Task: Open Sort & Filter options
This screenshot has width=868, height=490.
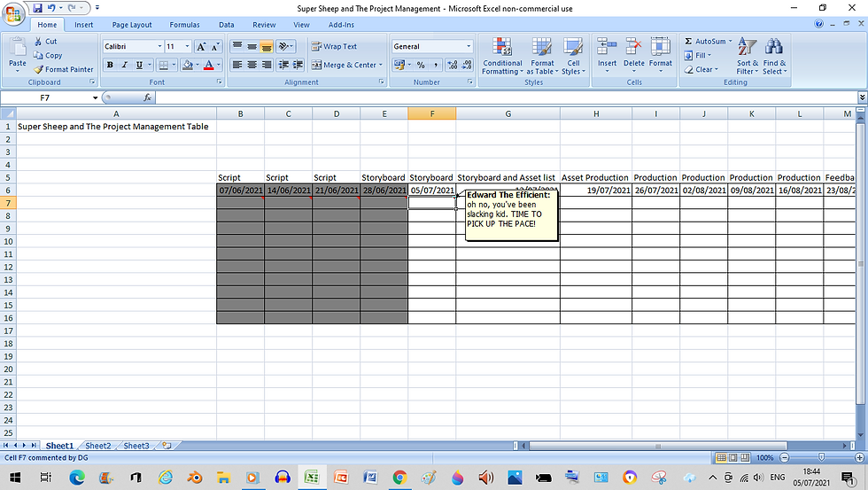Action: pos(748,56)
